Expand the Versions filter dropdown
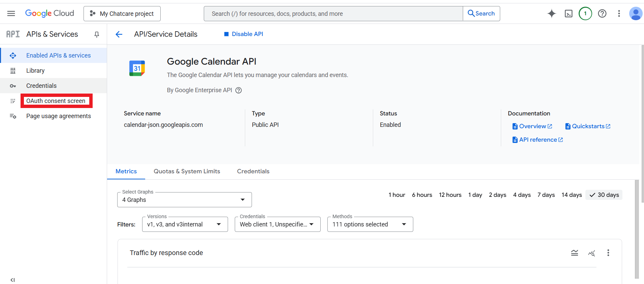The width and height of the screenshot is (644, 284). click(185, 224)
